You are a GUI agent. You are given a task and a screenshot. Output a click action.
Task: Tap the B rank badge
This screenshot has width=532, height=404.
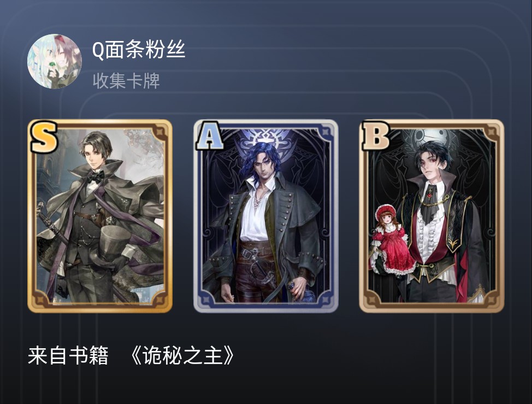point(375,136)
